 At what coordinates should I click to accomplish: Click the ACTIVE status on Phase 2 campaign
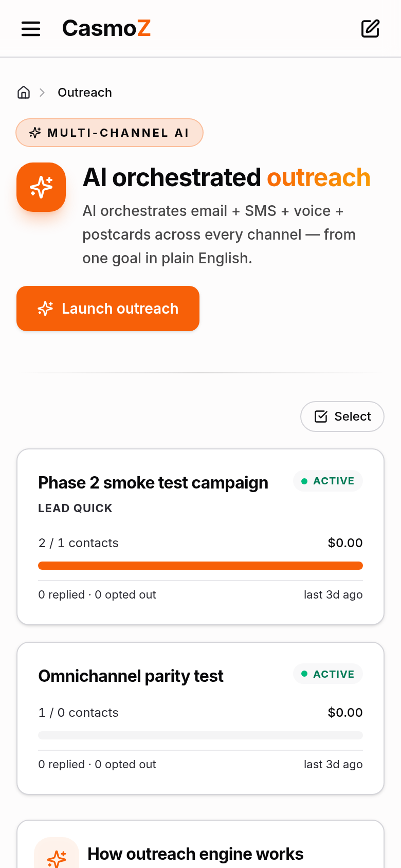(x=328, y=481)
